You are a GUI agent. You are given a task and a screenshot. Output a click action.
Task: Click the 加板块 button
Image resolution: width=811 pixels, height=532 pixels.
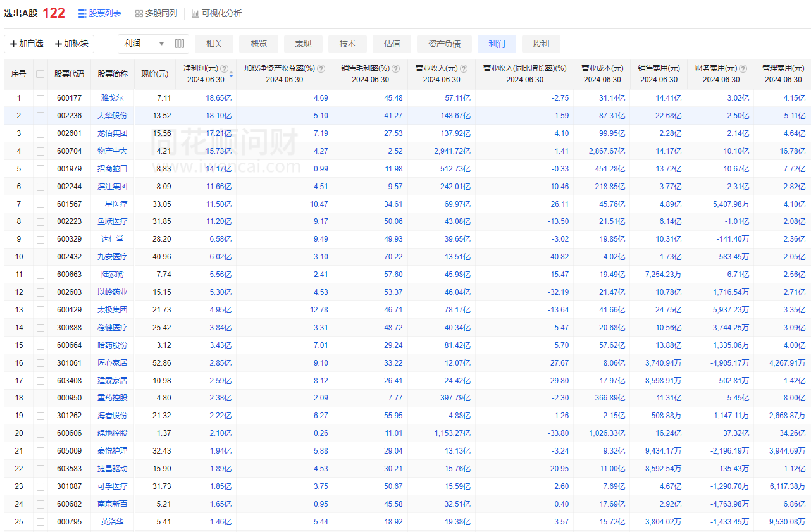tap(71, 44)
